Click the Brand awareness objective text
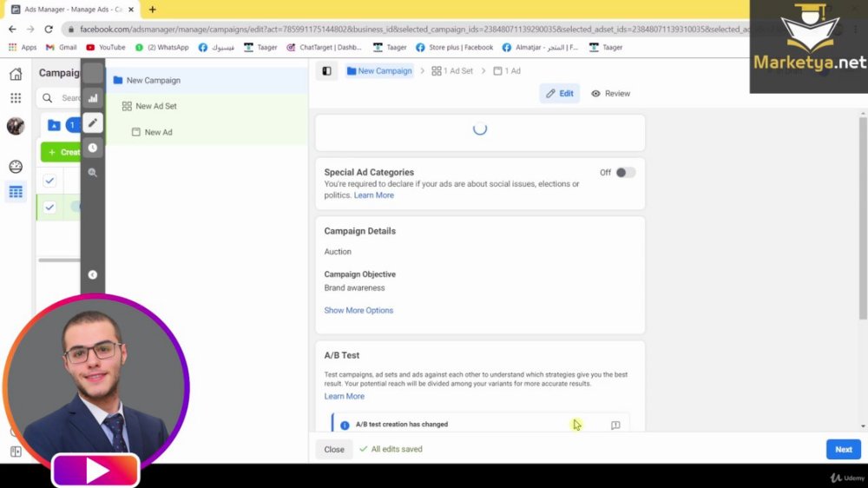Viewport: 868px width, 488px height. (354, 287)
